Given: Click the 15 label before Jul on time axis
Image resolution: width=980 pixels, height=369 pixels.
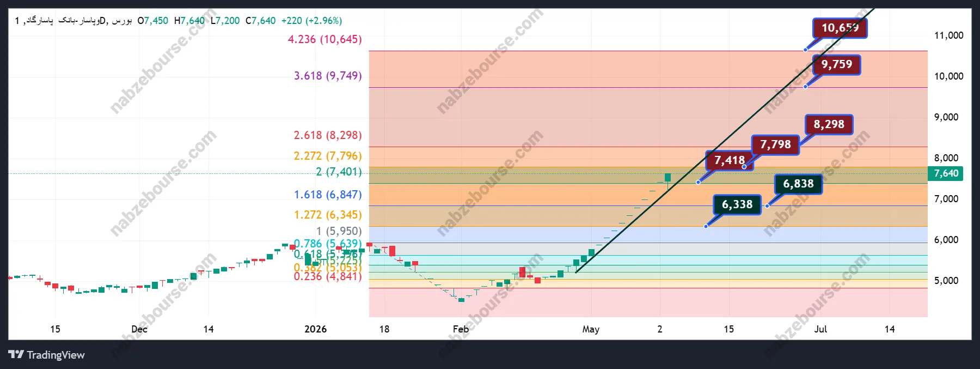Looking at the screenshot, I should (728, 329).
